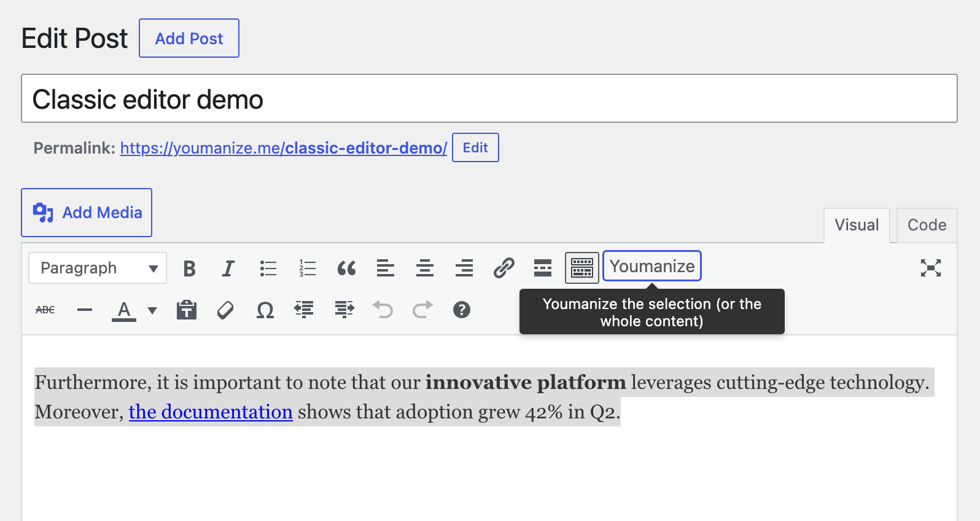Viewport: 980px width, 521px height.
Task: Click the post title field
Action: 489,98
